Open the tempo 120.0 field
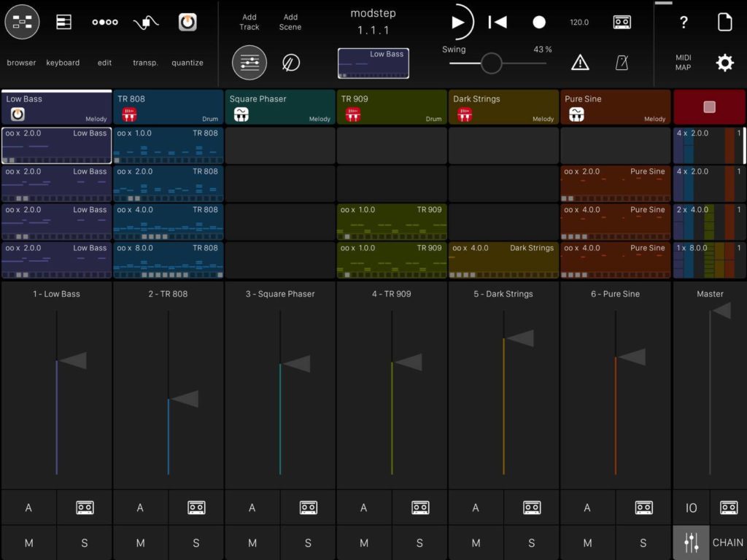747x560 pixels. click(x=579, y=23)
